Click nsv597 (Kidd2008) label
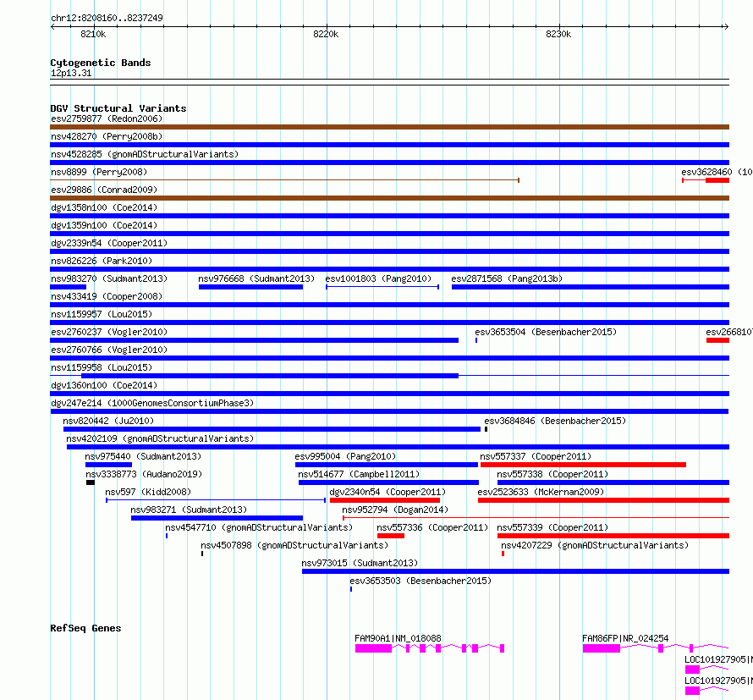The image size is (753, 700). pyautogui.click(x=148, y=492)
